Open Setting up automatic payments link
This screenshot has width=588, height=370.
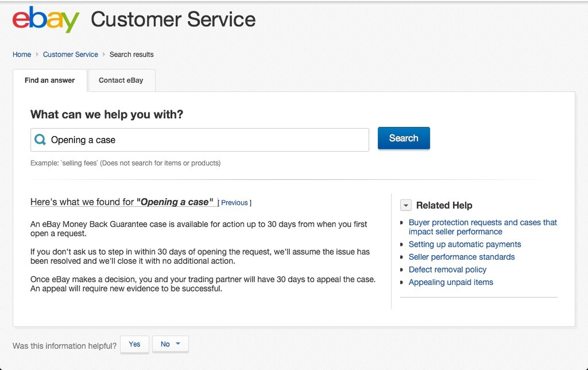[465, 245]
